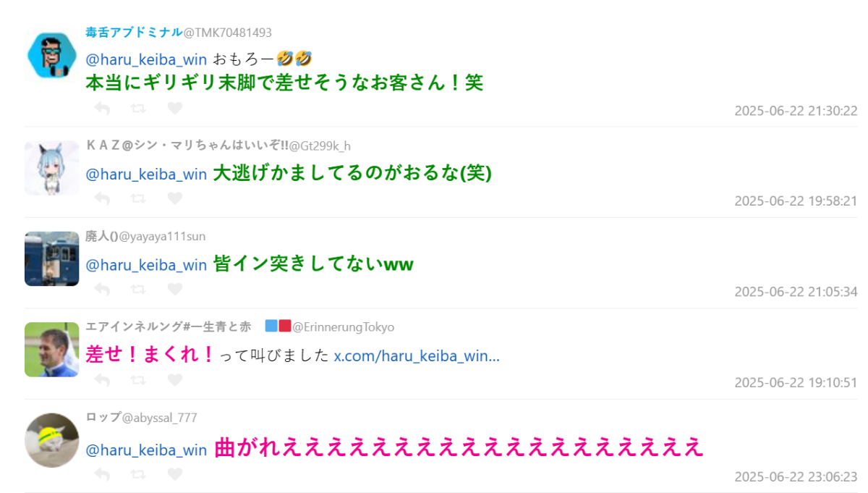868x493 pixels.
Task: View the train avatar of 廃人()
Action: coord(51,258)
